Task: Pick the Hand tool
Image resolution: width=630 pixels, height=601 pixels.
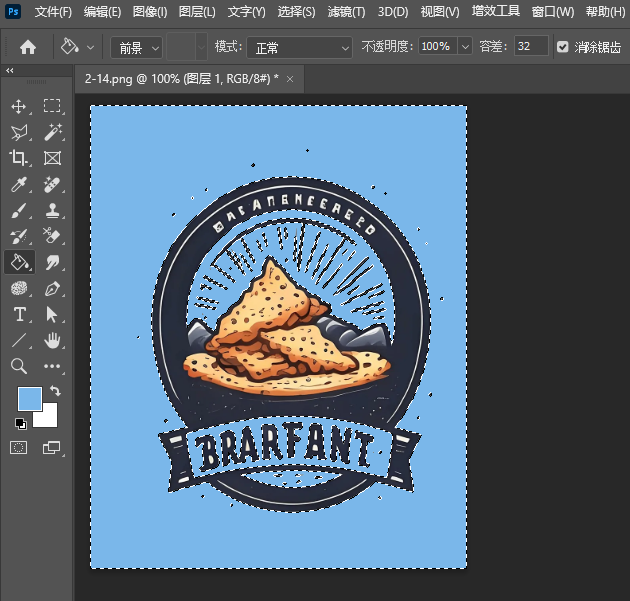Action: pos(52,340)
